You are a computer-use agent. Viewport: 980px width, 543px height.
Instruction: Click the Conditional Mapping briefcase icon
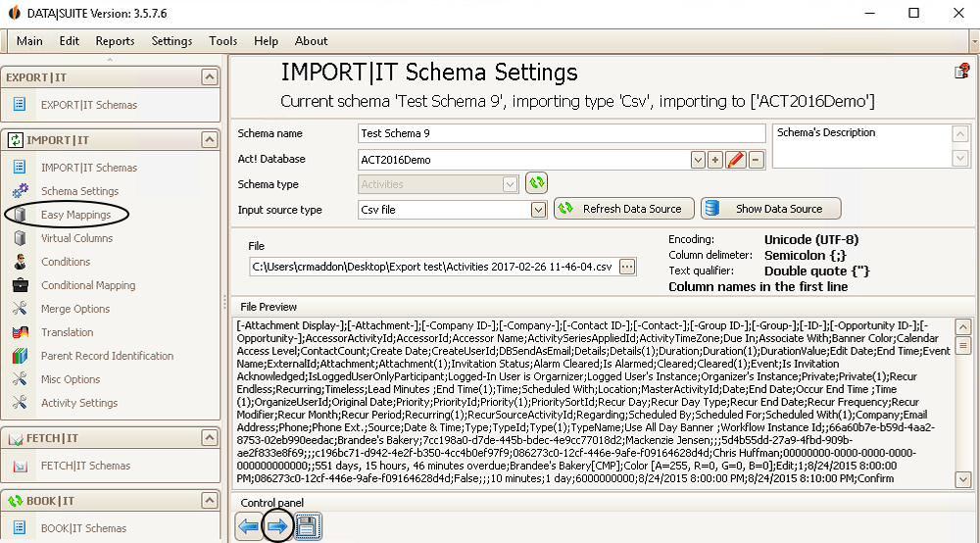pos(20,285)
